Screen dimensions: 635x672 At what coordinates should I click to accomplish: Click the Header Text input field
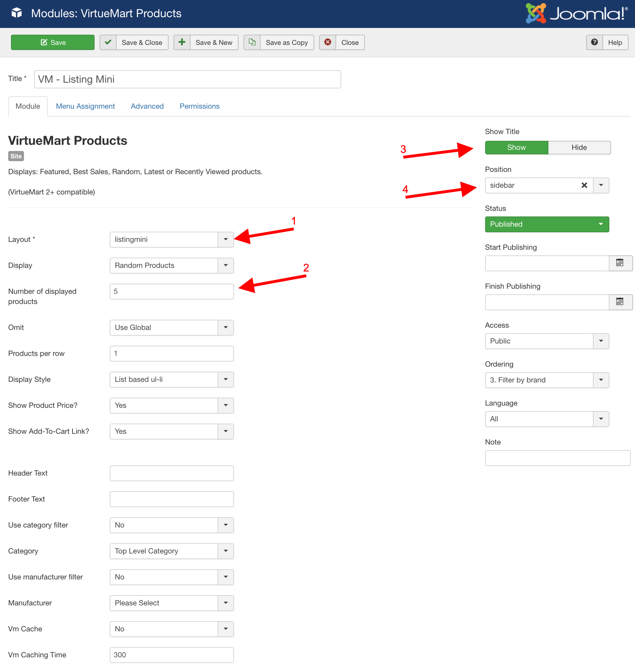[172, 473]
